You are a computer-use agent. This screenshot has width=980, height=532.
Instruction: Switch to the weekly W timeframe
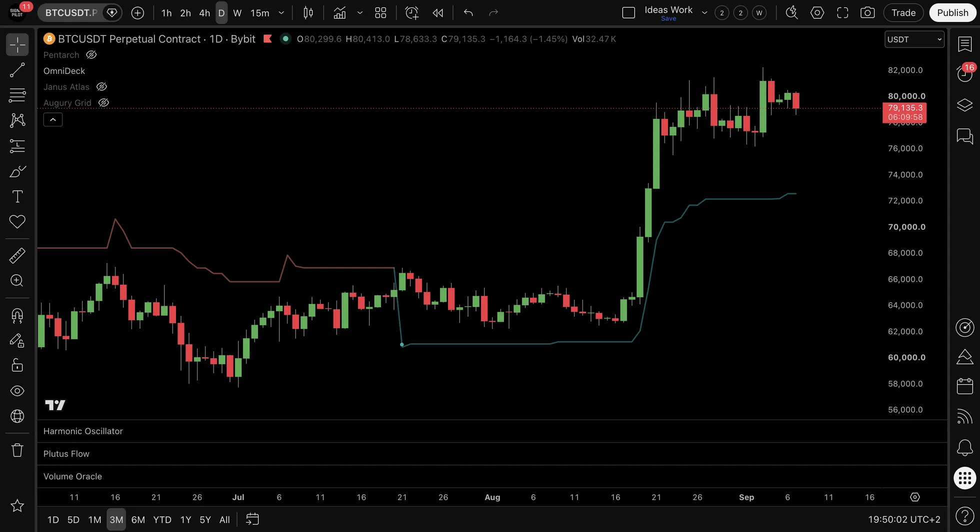coord(237,13)
